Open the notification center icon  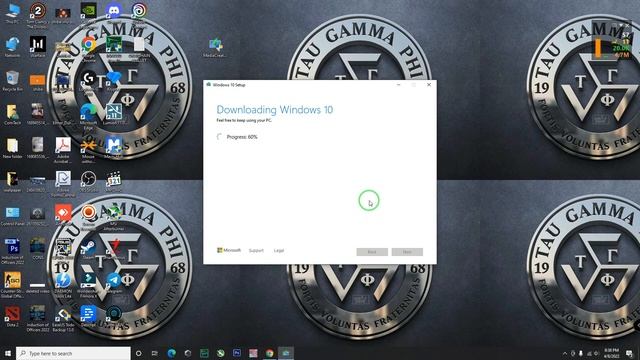629,353
